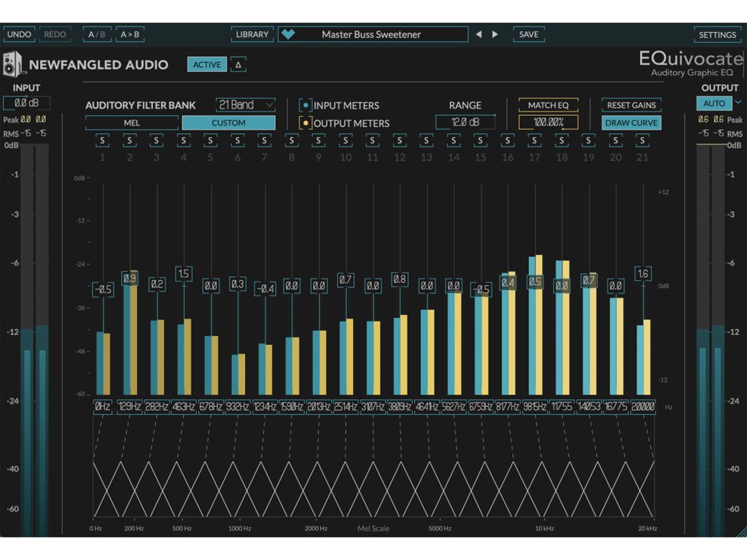Click the Newfangled Audio speaker logo

tap(14, 64)
